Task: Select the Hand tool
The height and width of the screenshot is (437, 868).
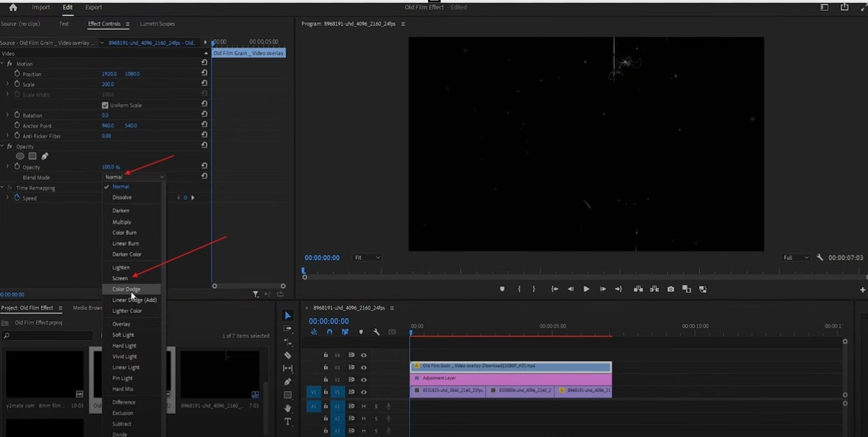Action: pyautogui.click(x=288, y=406)
